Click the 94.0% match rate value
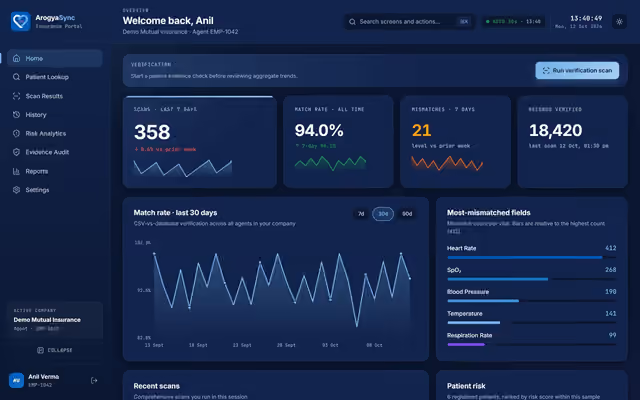Image resolution: width=640 pixels, height=400 pixels. pyautogui.click(x=319, y=131)
